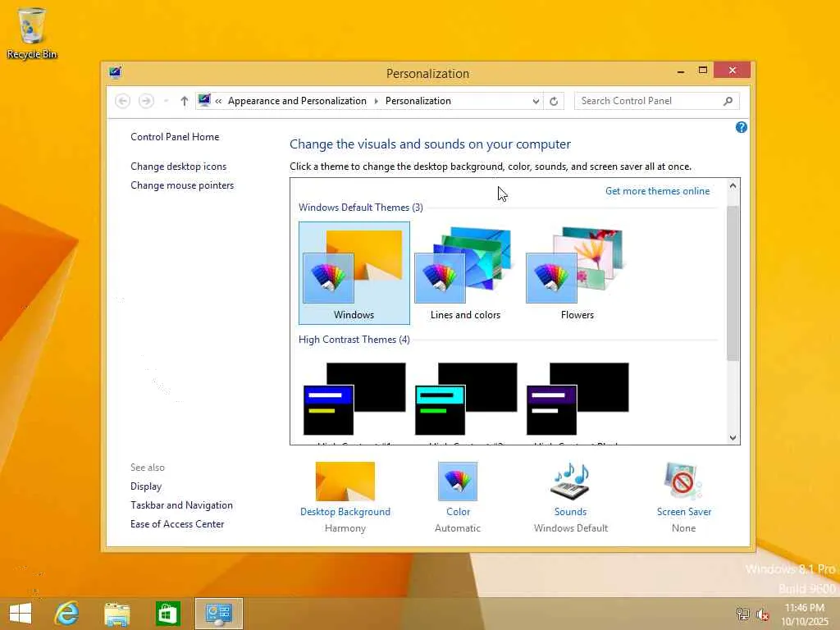Open Windows Store from taskbar
840x630 pixels.
[x=167, y=614]
